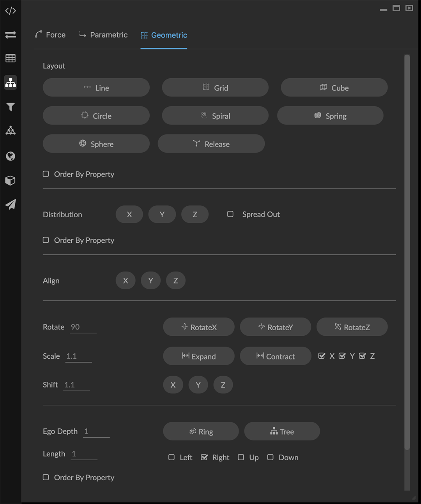
Task: Click the paper plane sidebar icon
Action: pyautogui.click(x=11, y=204)
